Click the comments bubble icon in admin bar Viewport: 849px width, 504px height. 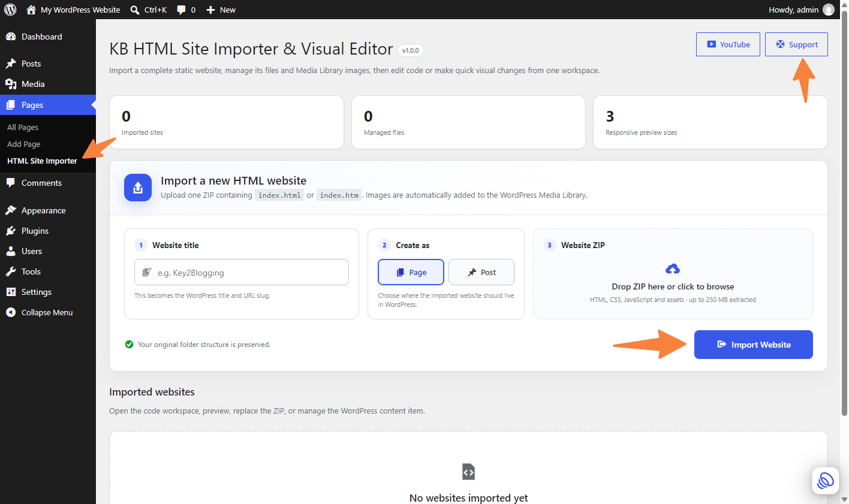click(x=181, y=10)
